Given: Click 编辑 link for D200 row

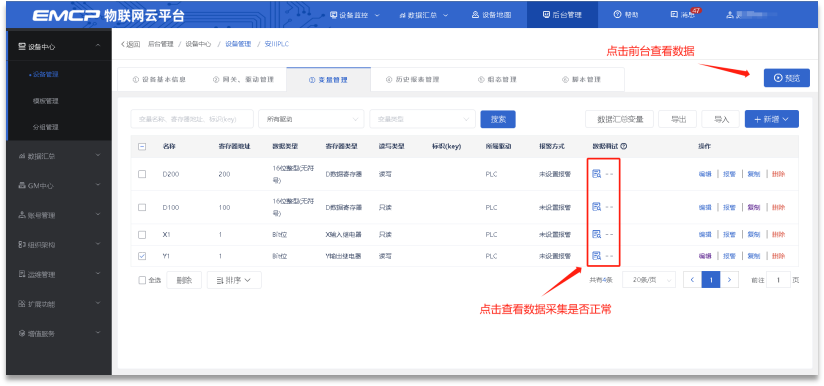Looking at the screenshot, I should 705,174.
